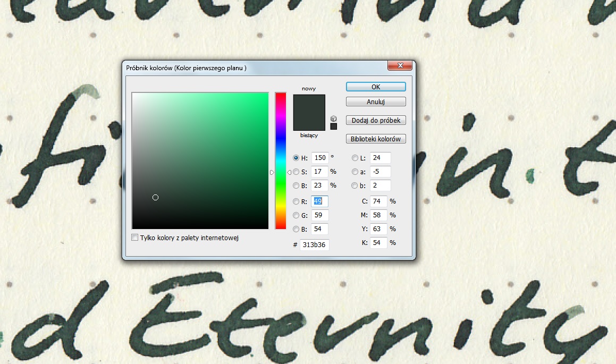616x364 pixels.
Task: Click 'Dodaj do próbek' button
Action: 376,121
